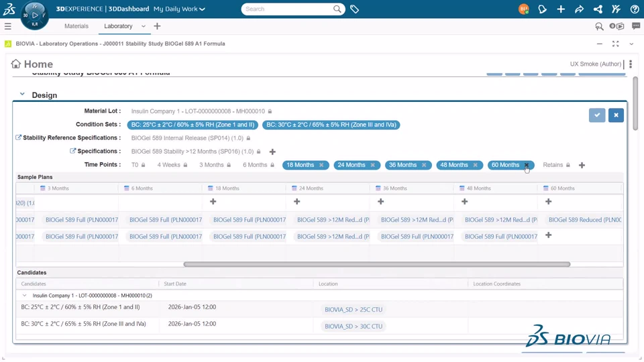This screenshot has width=644, height=362.
Task: Cancel design edits with X button
Action: 616,115
